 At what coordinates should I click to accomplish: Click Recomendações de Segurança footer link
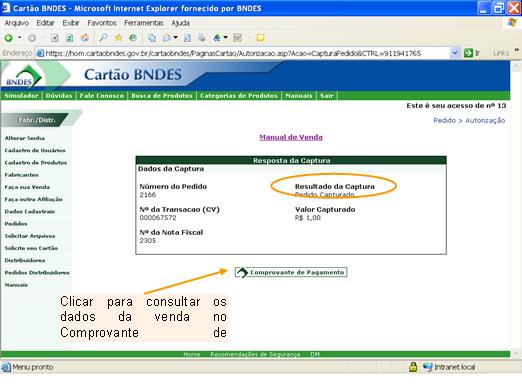[255, 354]
